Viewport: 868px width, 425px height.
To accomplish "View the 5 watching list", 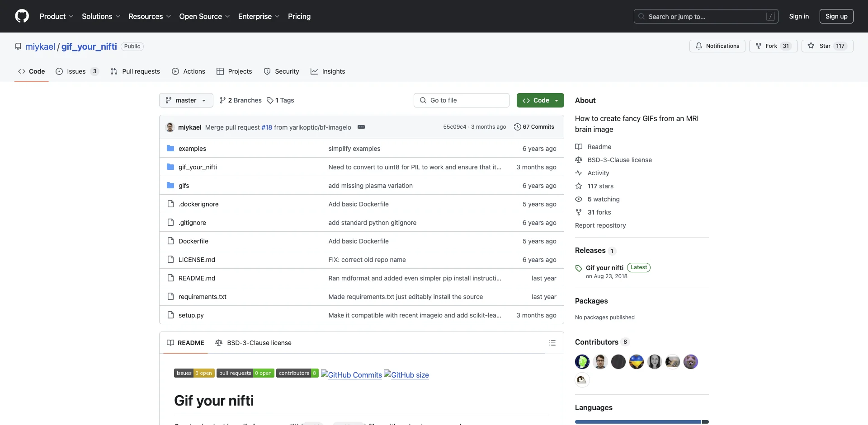I will point(597,199).
